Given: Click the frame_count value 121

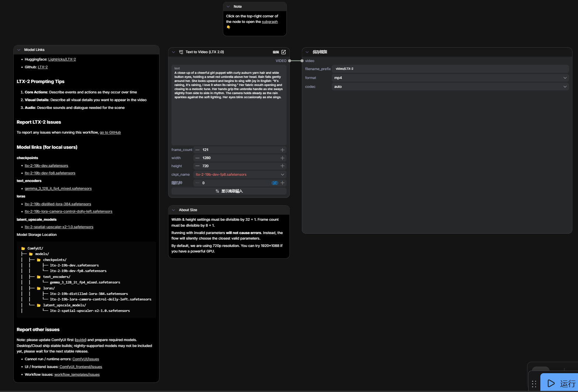Looking at the screenshot, I should [206, 150].
